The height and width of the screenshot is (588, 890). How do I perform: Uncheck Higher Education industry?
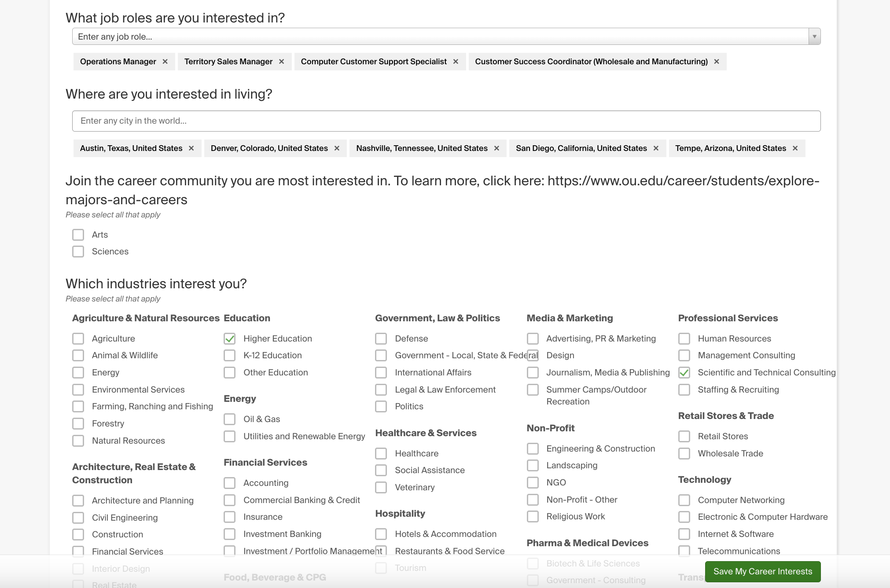[230, 338]
